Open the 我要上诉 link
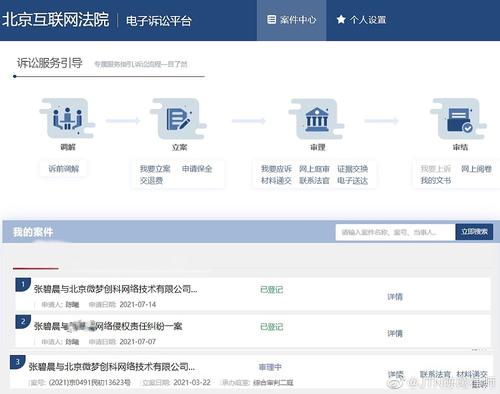The height and width of the screenshot is (394, 500). [436, 169]
